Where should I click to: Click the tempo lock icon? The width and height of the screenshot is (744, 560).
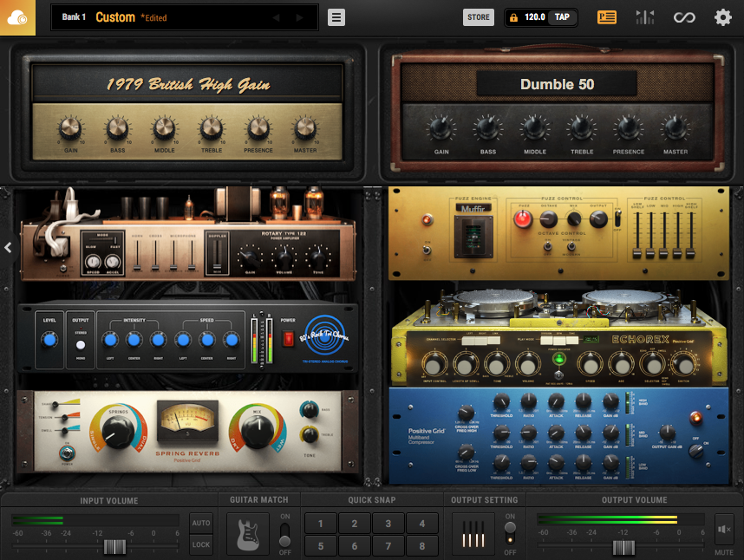[513, 17]
